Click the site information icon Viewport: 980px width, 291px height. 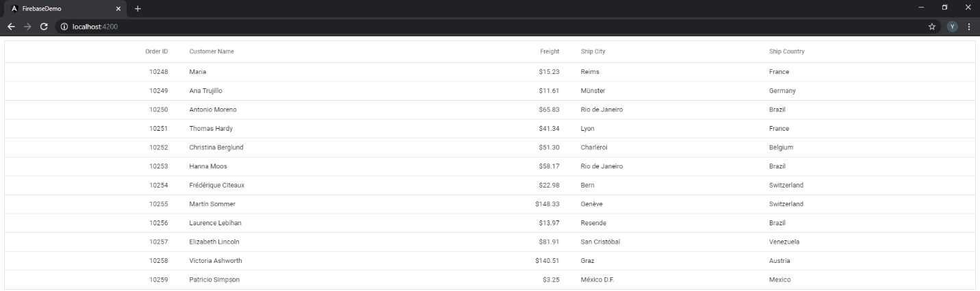64,27
